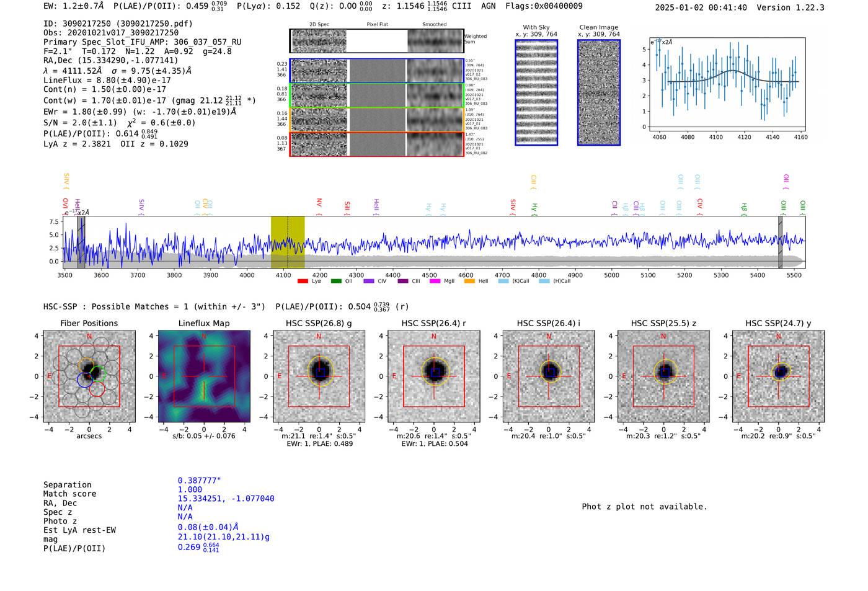Click the green OII legend swatch
The image size is (868, 591).
pos(336,282)
